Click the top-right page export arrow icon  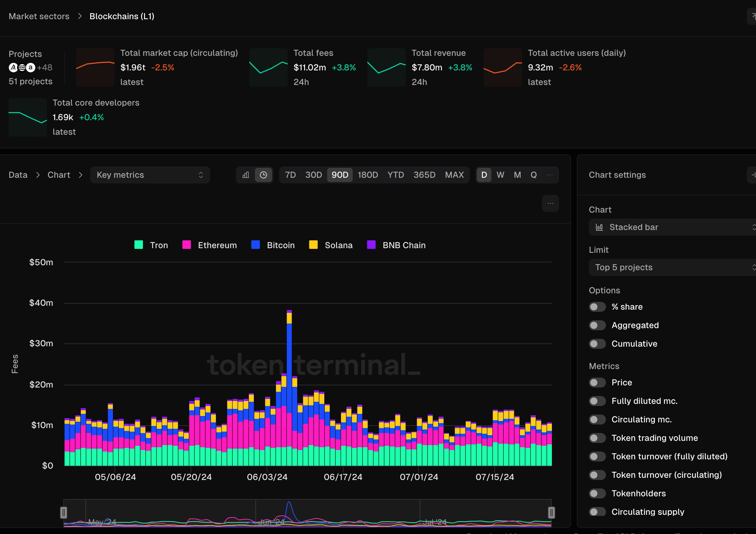752,16
